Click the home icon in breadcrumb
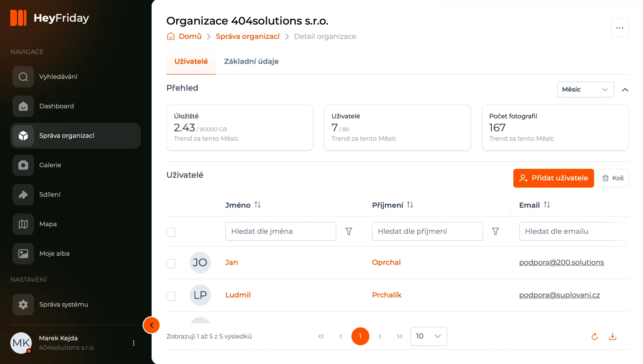 [171, 36]
